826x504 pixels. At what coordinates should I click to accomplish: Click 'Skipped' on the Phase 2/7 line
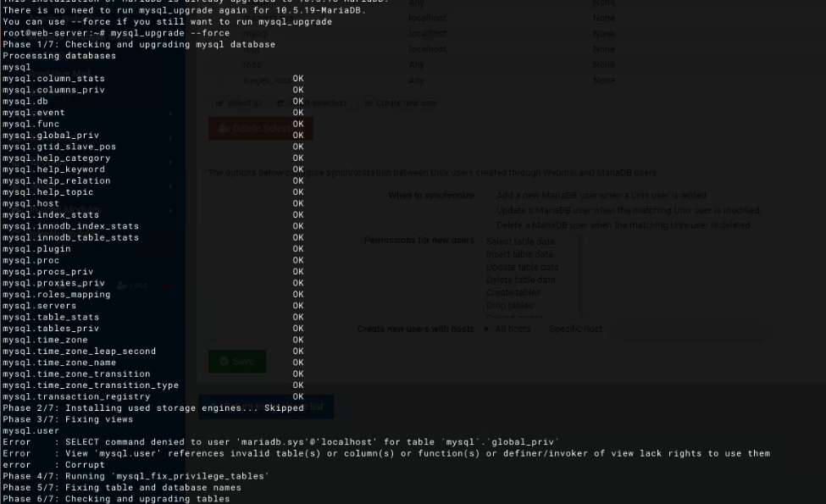(x=284, y=408)
